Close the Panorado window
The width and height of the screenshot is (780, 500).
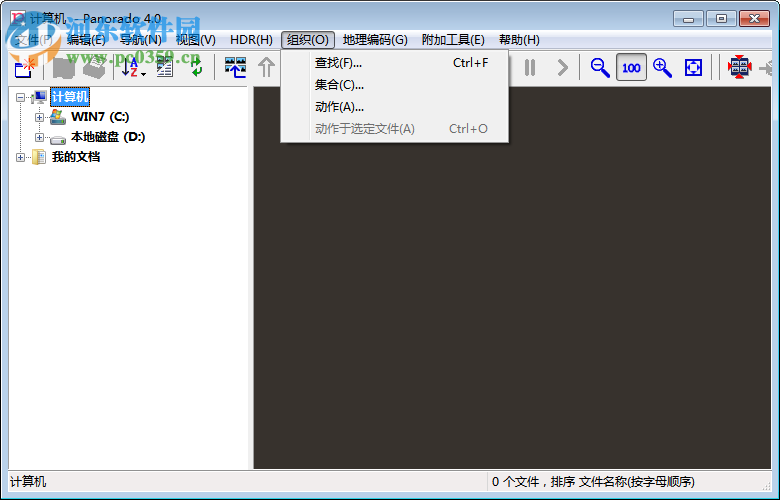pos(754,19)
